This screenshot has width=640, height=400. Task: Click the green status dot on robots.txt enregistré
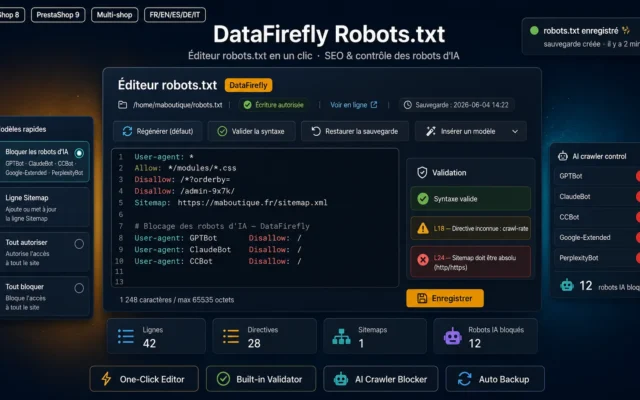pos(534,31)
